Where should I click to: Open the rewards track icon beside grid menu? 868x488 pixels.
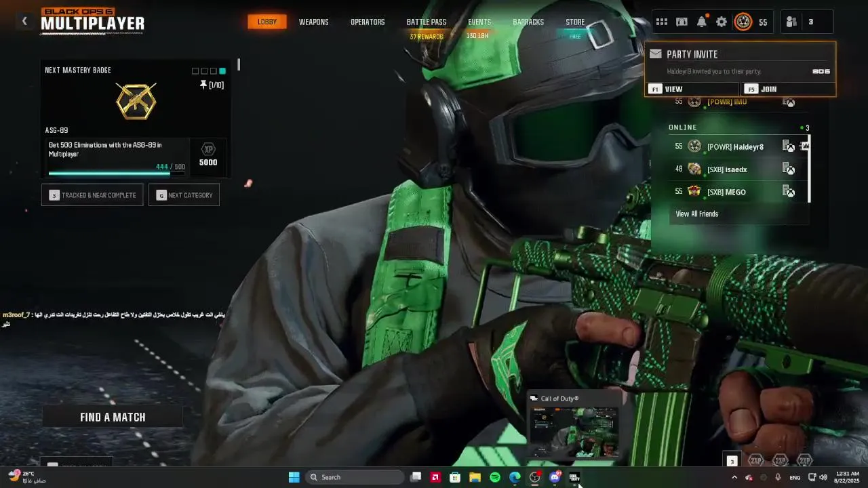[682, 22]
